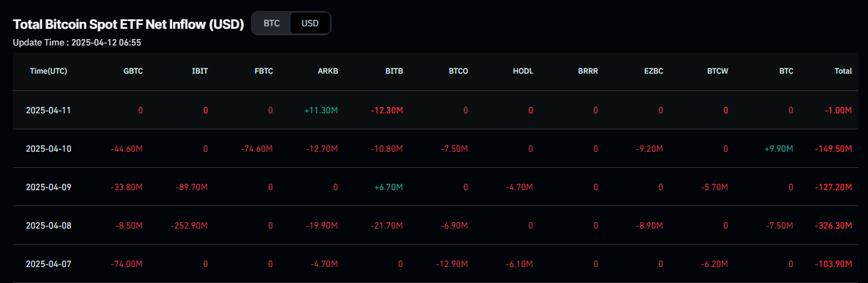Select the USD toggle option

[x=310, y=23]
